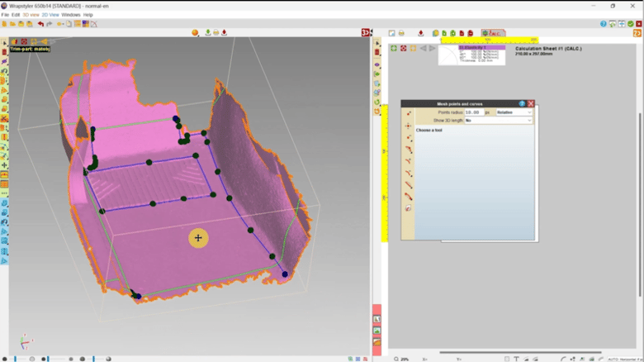This screenshot has width=644, height=362.
Task: Select the crosshair point tool in Mesh panel
Action: click(408, 126)
